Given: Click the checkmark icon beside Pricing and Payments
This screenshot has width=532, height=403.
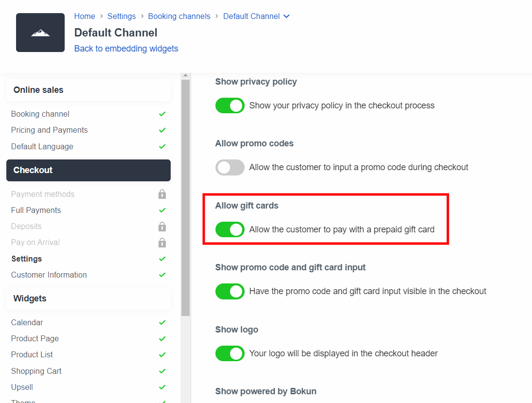Looking at the screenshot, I should coord(162,130).
